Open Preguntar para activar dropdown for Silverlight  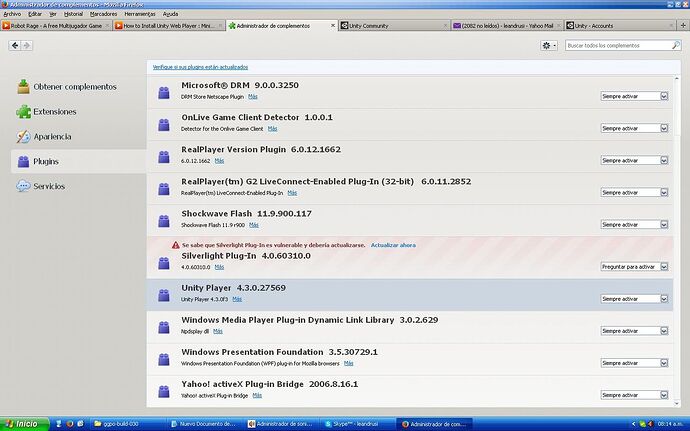pyautogui.click(x=634, y=267)
